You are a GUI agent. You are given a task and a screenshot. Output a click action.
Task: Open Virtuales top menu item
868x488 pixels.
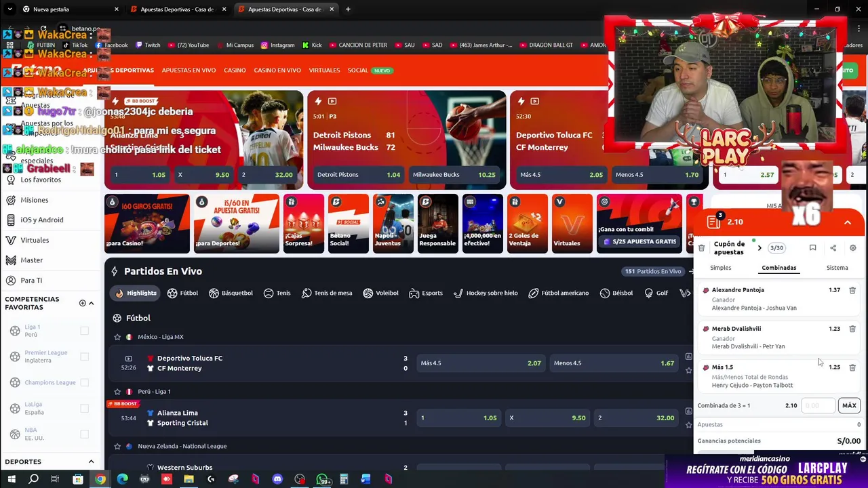(324, 70)
